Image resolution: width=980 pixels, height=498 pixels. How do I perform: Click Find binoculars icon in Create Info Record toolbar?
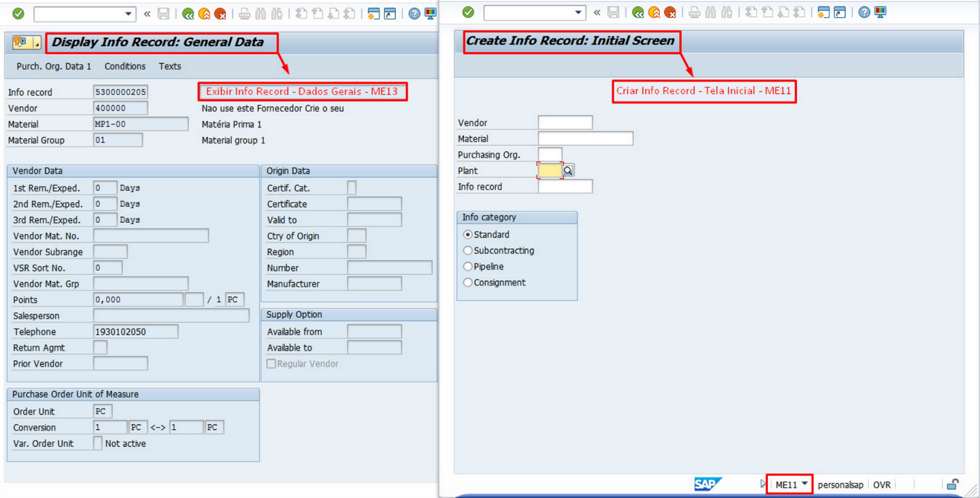coord(710,13)
